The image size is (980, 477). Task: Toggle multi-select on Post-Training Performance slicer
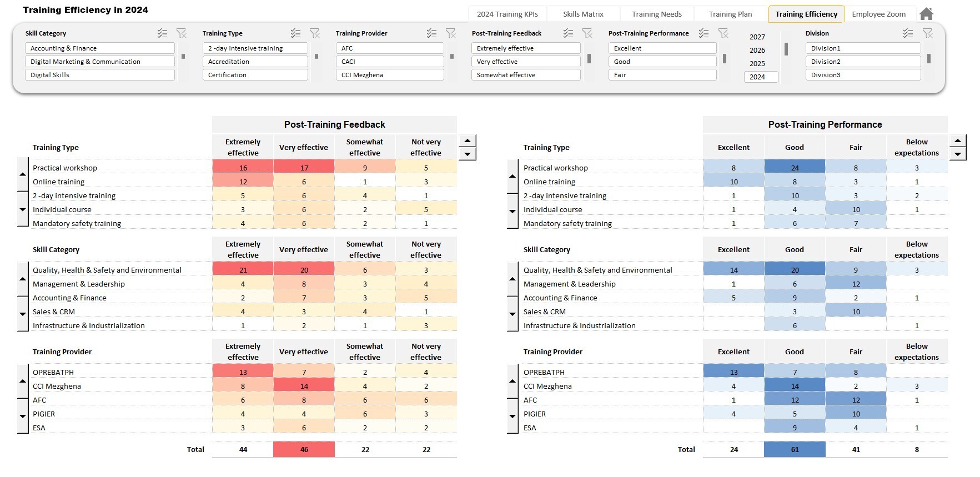[703, 33]
